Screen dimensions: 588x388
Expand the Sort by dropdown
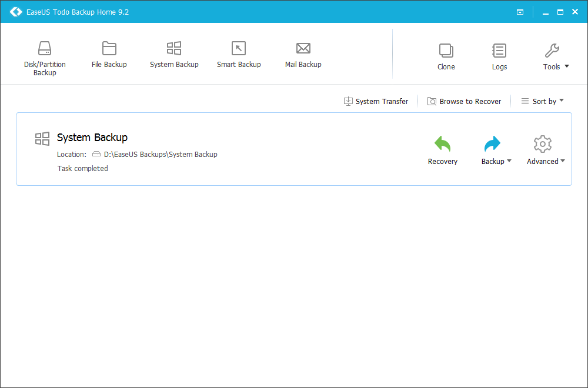[542, 101]
